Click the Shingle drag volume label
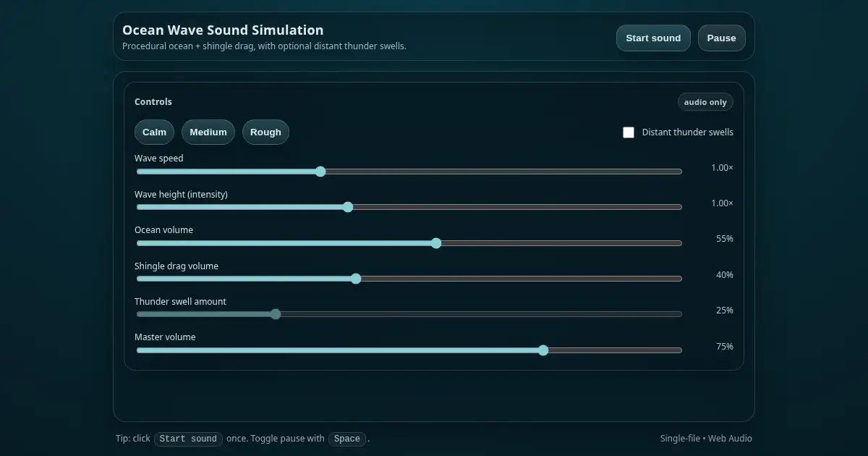Image resolution: width=868 pixels, height=456 pixels. [x=176, y=266]
